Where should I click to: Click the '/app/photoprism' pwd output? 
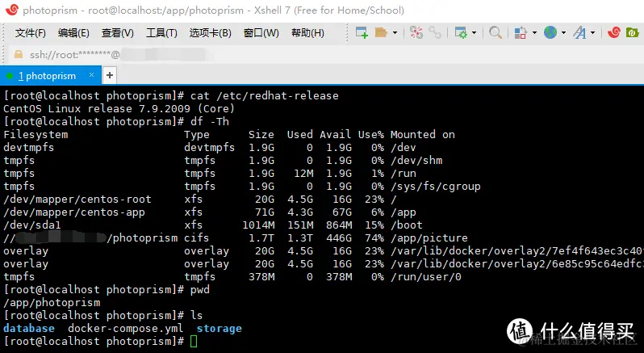(52, 303)
